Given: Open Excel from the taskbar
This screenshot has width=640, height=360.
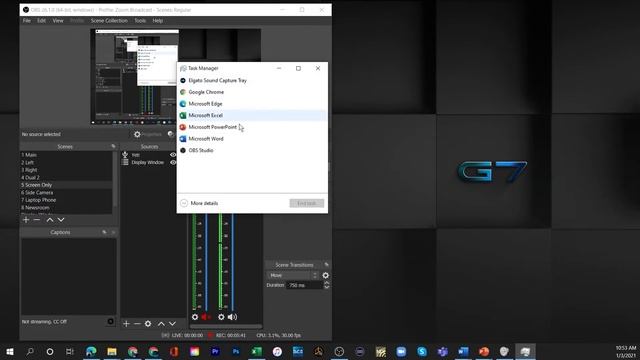Looking at the screenshot, I should click(256, 351).
